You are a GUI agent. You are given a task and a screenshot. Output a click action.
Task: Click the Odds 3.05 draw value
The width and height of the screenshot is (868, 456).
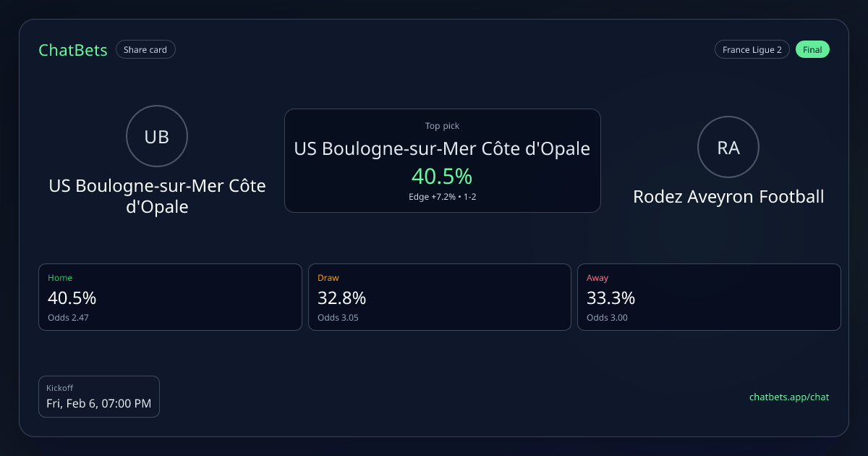pyautogui.click(x=338, y=318)
